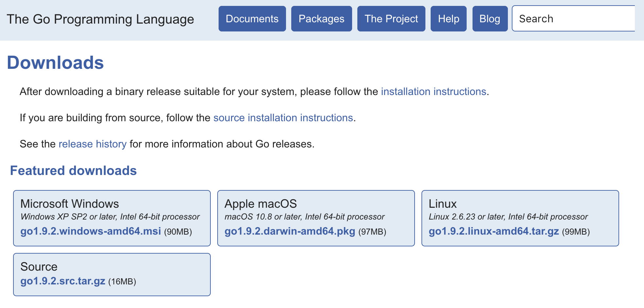The height and width of the screenshot is (308, 644).
Task: Click the (16MB) file size label
Action: click(122, 282)
